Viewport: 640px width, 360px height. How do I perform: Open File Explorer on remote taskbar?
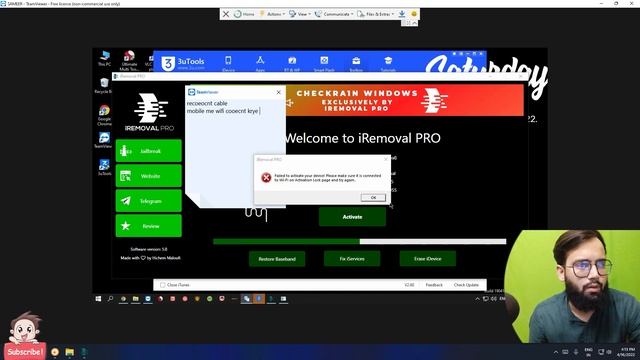click(136, 299)
